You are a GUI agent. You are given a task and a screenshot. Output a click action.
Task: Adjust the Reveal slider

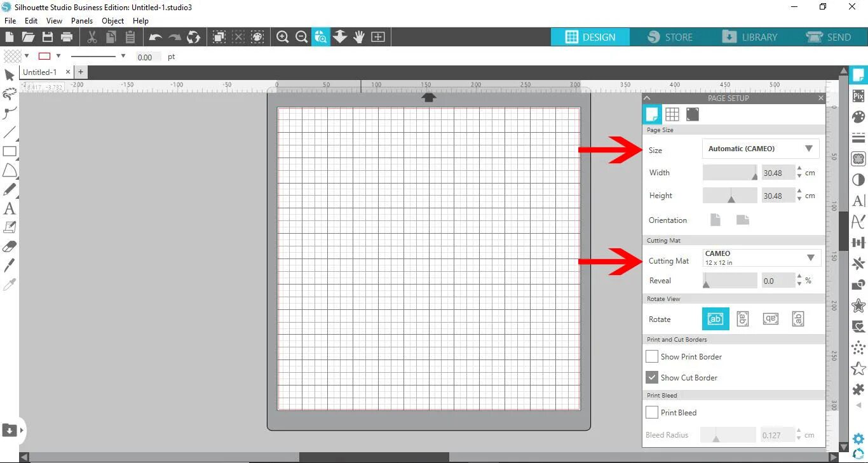pos(730,281)
